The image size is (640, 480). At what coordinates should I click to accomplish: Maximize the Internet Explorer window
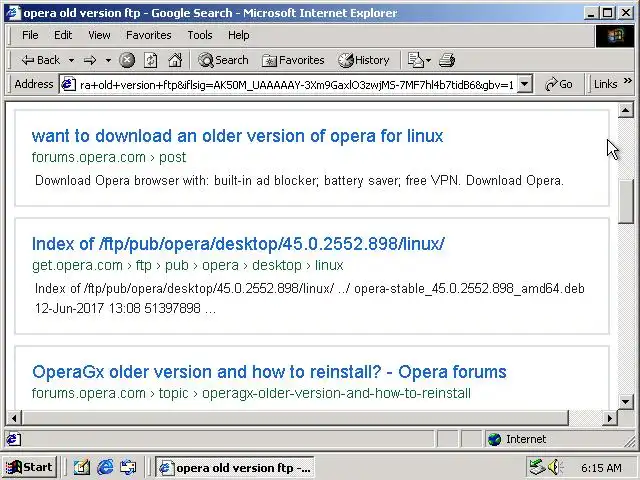pos(607,13)
